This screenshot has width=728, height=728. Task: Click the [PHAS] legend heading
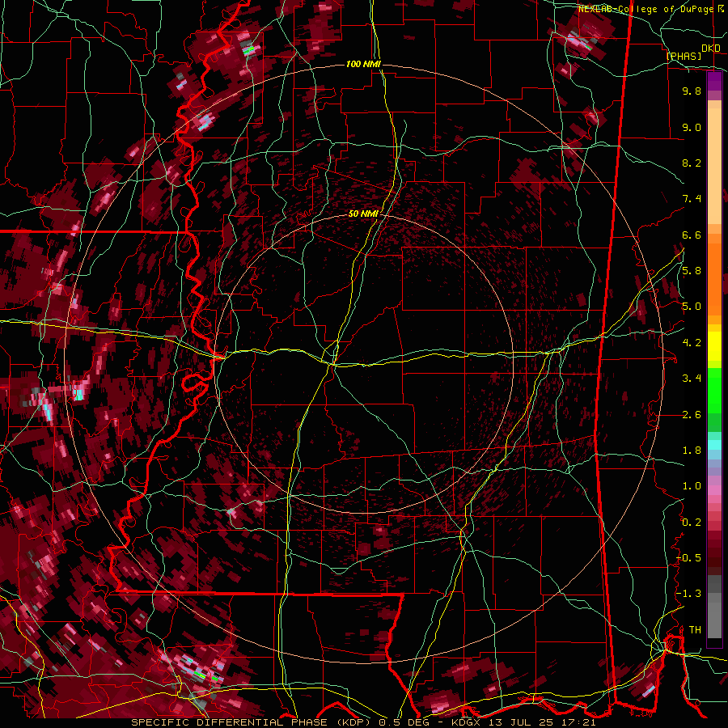(x=684, y=57)
